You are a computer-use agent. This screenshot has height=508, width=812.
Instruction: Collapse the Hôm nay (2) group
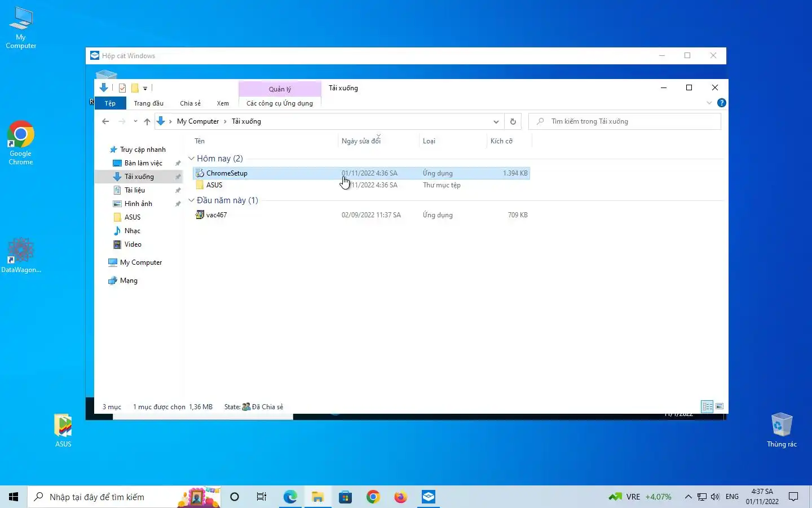(191, 159)
